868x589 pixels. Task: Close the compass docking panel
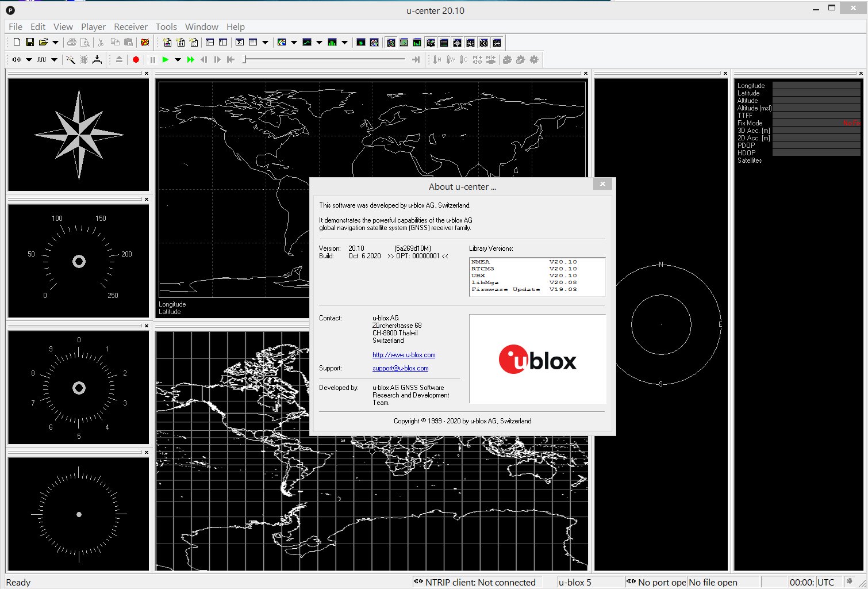tap(147, 73)
